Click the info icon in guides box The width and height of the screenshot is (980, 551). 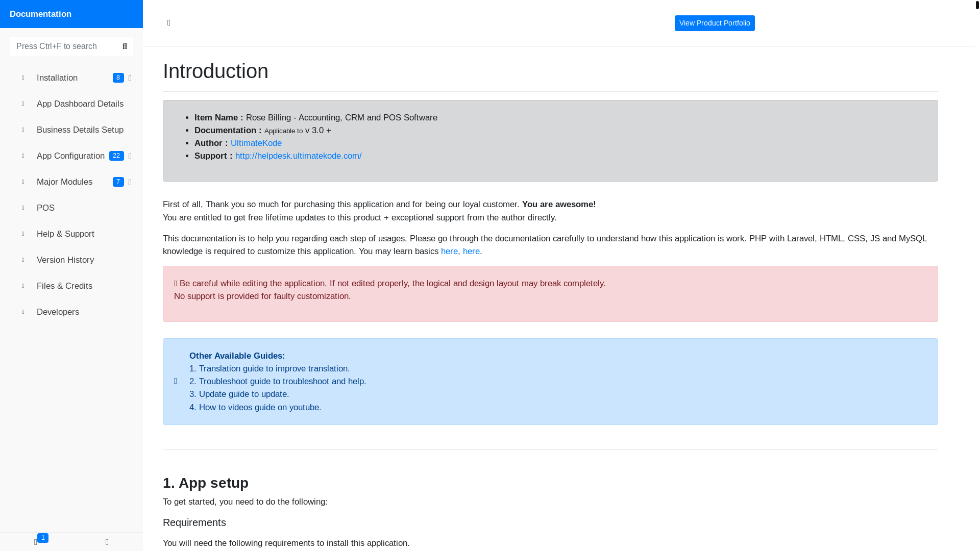176,381
